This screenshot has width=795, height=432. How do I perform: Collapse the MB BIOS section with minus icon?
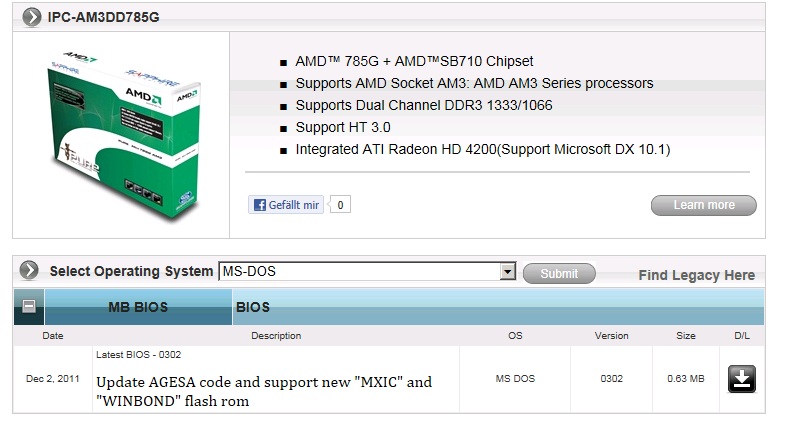pyautogui.click(x=29, y=306)
